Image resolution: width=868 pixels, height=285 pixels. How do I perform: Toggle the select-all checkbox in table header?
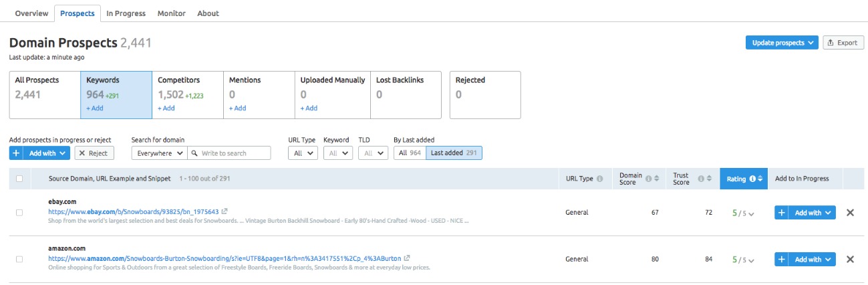coord(19,179)
